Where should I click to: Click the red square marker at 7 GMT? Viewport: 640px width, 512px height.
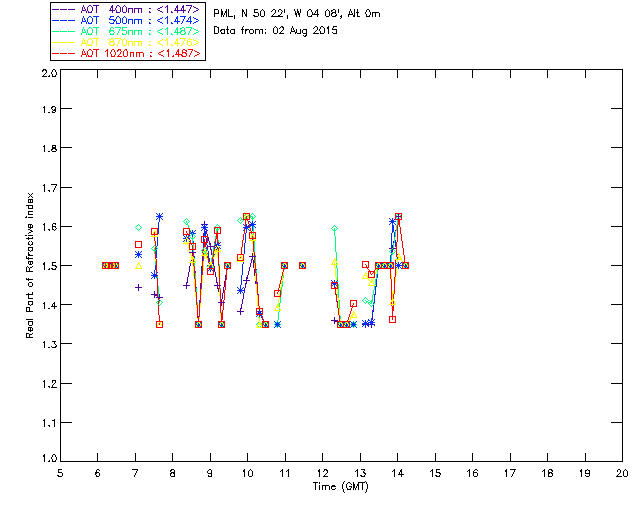[x=138, y=245]
